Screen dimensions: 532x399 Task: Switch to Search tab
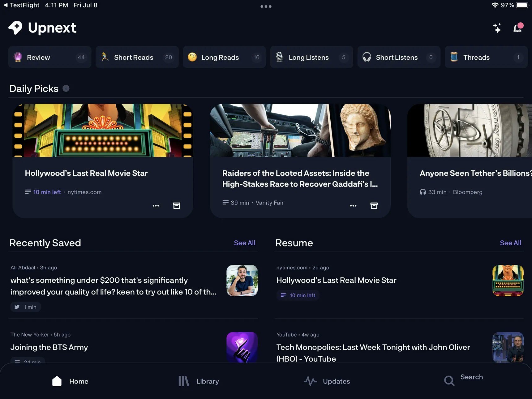point(463,380)
